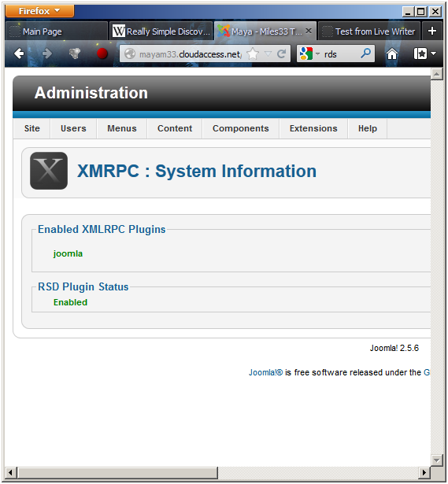Click the XMRPC component X logo
The height and width of the screenshot is (484, 448).
49,171
